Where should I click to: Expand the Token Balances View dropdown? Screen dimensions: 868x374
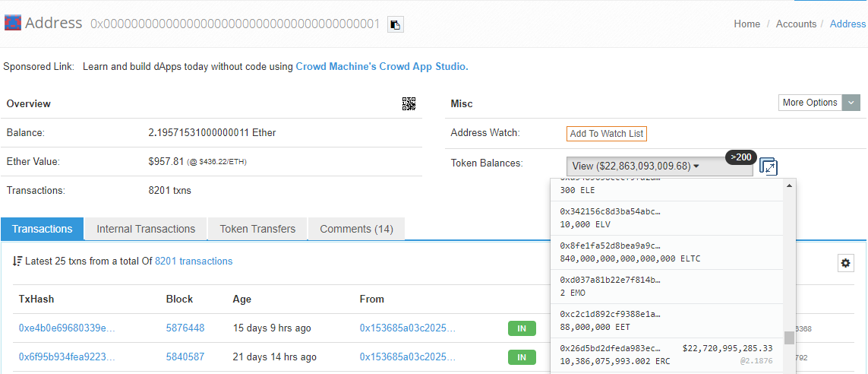pyautogui.click(x=659, y=166)
